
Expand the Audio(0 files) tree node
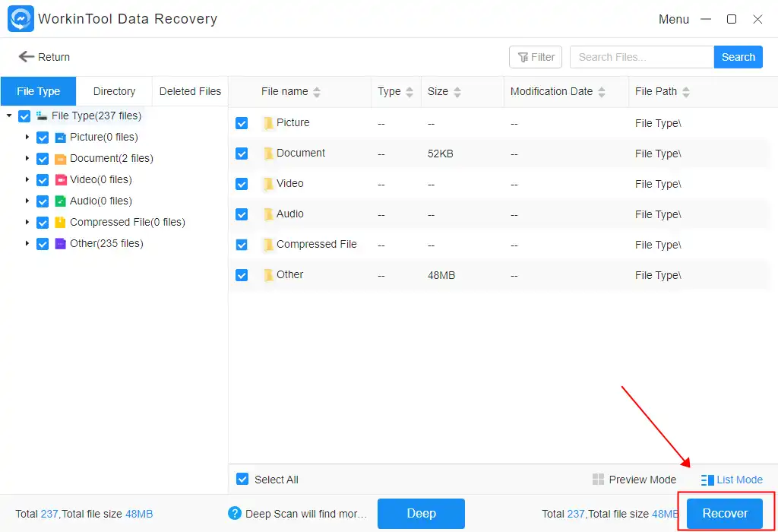(x=27, y=201)
